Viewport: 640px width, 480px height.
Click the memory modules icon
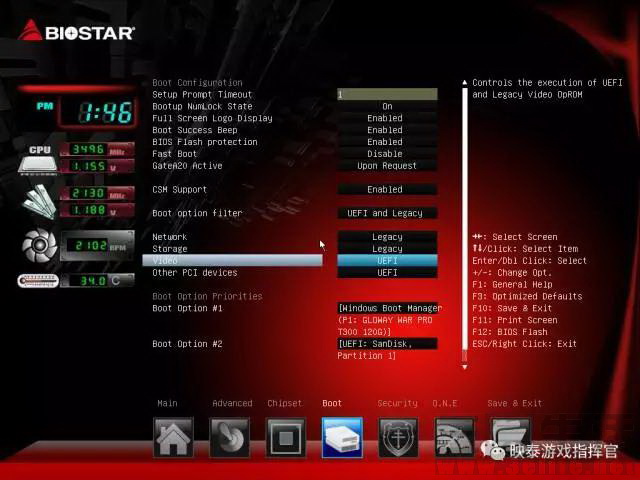coord(39,201)
